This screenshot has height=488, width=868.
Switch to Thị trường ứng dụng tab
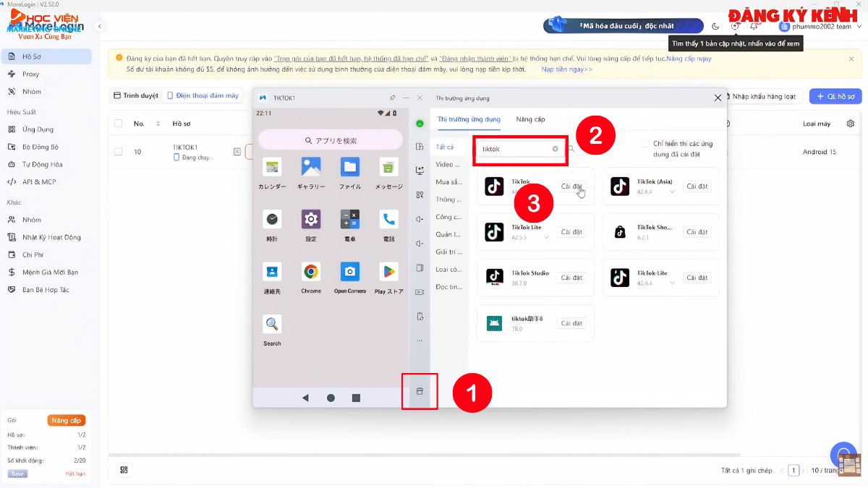coord(469,119)
